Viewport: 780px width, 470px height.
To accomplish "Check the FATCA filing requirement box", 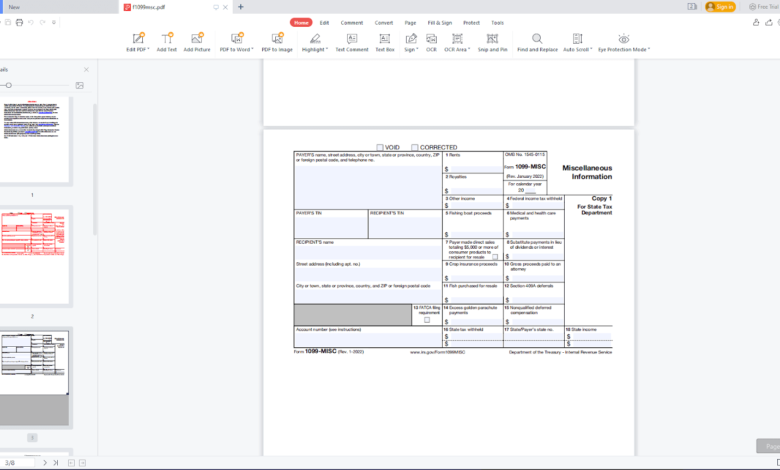I will [427, 320].
